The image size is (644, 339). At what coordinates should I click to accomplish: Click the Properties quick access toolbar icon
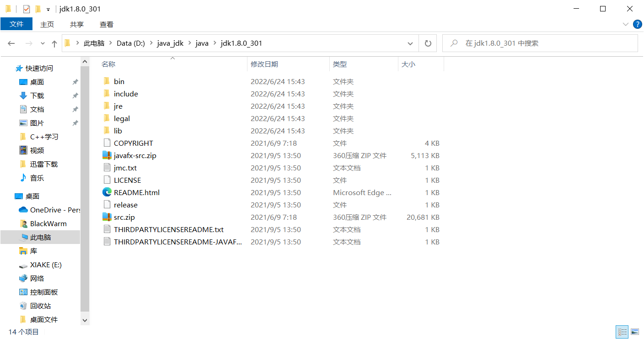(x=27, y=9)
